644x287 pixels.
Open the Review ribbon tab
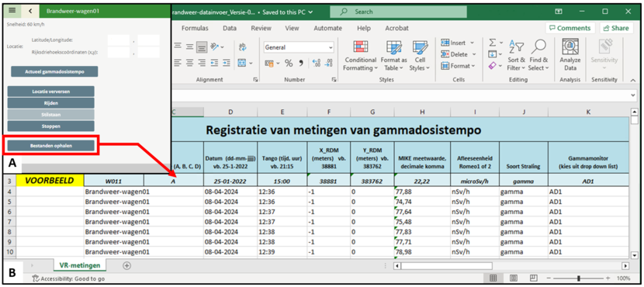(x=261, y=29)
